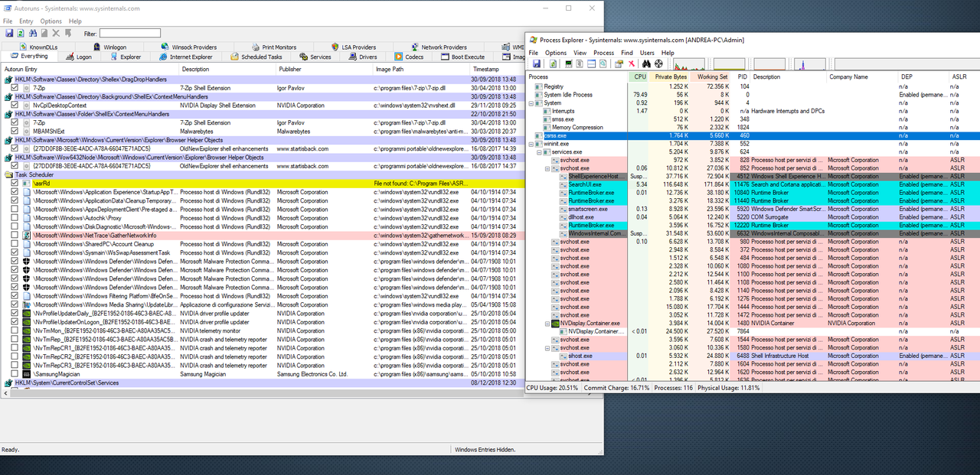Viewport: 980px width, 475px height.
Task: Click the Find Window's Process crosshair icon
Action: pyautogui.click(x=658, y=63)
